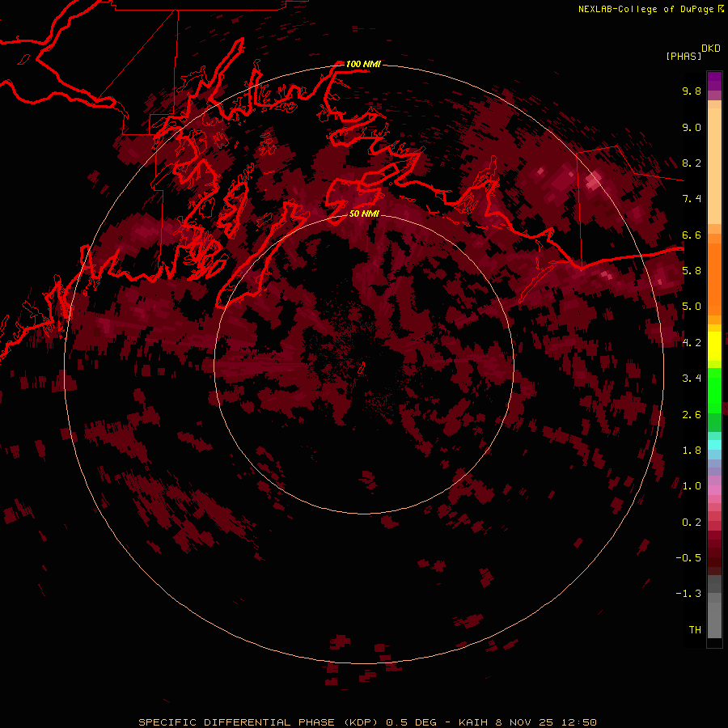Click the TH label on the color scale
The height and width of the screenshot is (728, 728).
coord(695,630)
